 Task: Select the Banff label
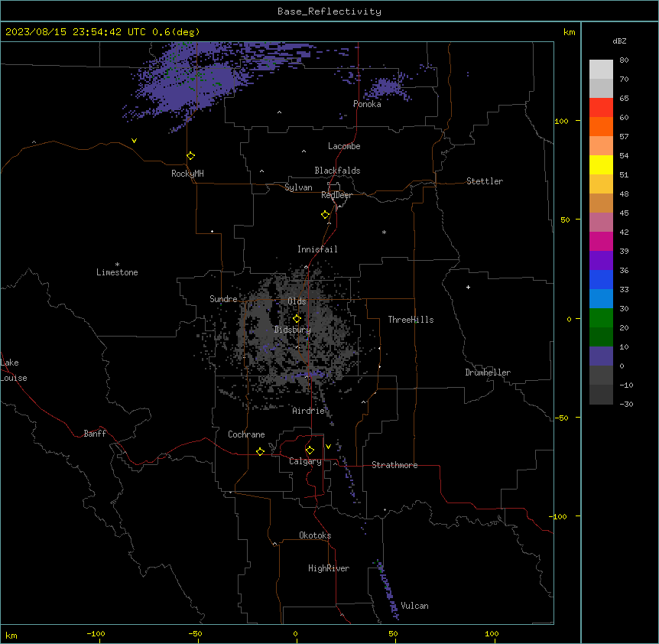(95, 434)
